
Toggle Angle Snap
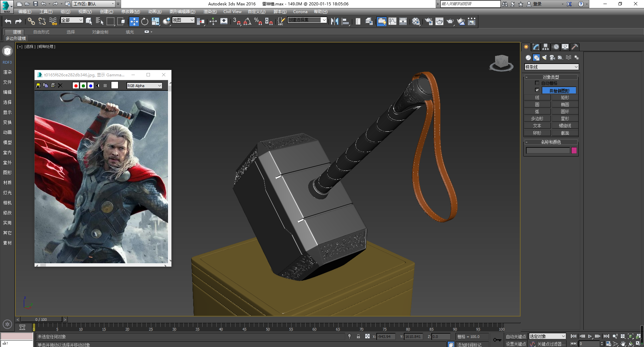(247, 21)
